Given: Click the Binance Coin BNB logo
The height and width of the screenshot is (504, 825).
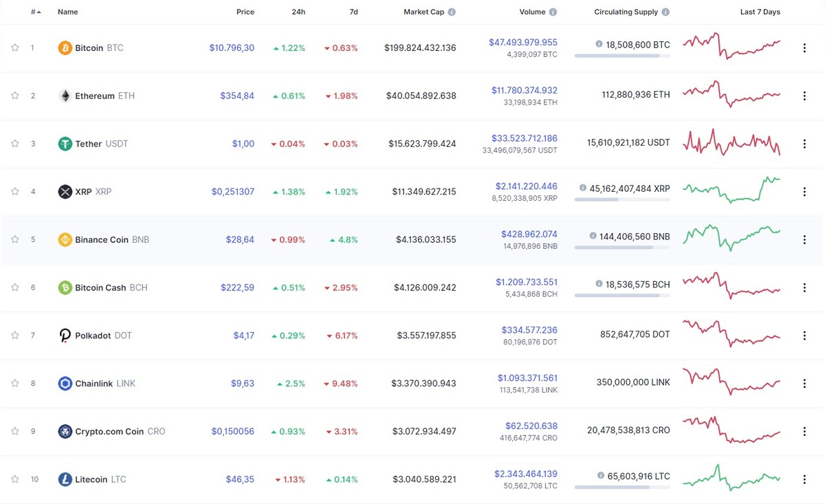Looking at the screenshot, I should point(65,239).
